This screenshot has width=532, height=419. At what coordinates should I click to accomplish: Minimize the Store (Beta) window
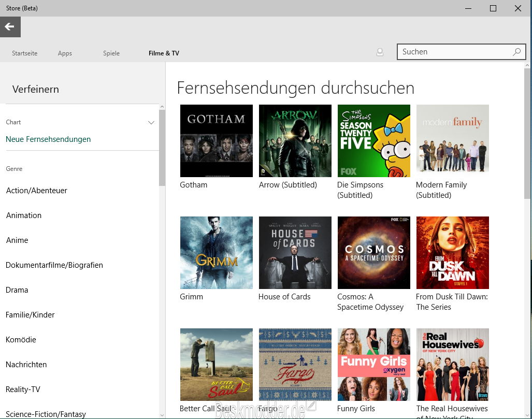pos(469,8)
